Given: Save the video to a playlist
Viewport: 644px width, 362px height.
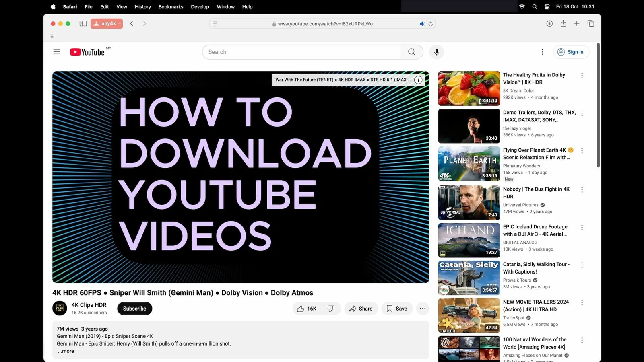Looking at the screenshot, I should [397, 309].
